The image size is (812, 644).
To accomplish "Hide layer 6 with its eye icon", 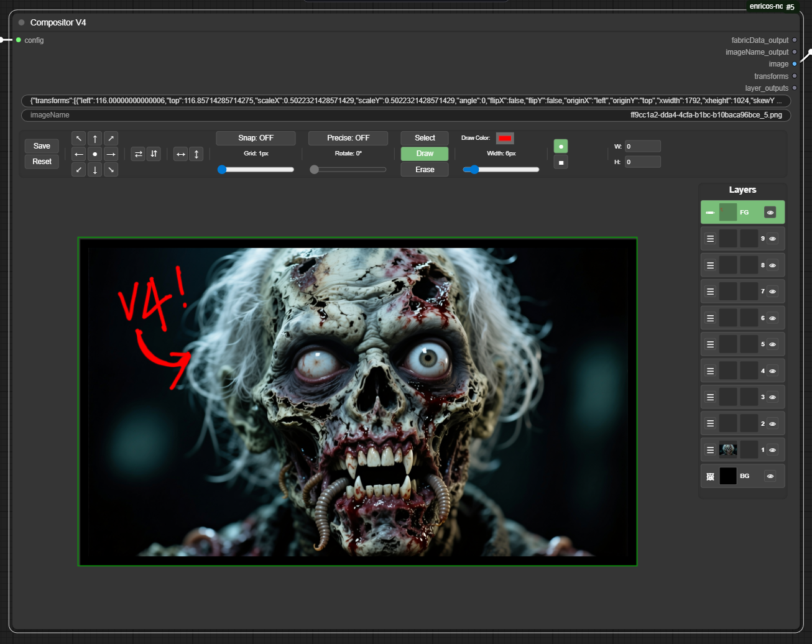I will coord(772,318).
